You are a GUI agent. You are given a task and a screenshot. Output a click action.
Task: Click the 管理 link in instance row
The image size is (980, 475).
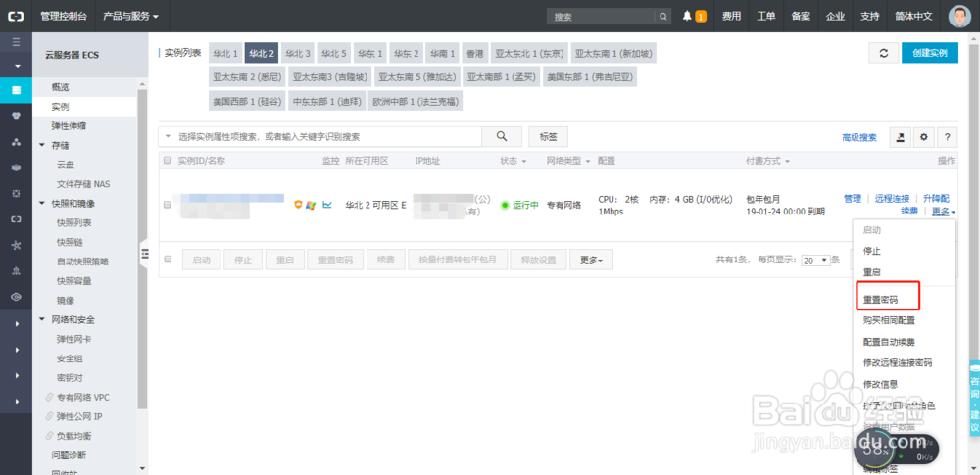tap(853, 198)
